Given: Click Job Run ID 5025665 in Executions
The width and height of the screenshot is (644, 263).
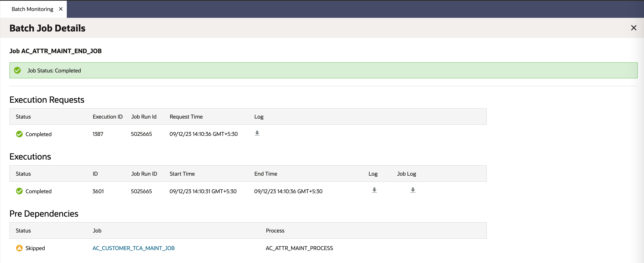Looking at the screenshot, I should [141, 191].
